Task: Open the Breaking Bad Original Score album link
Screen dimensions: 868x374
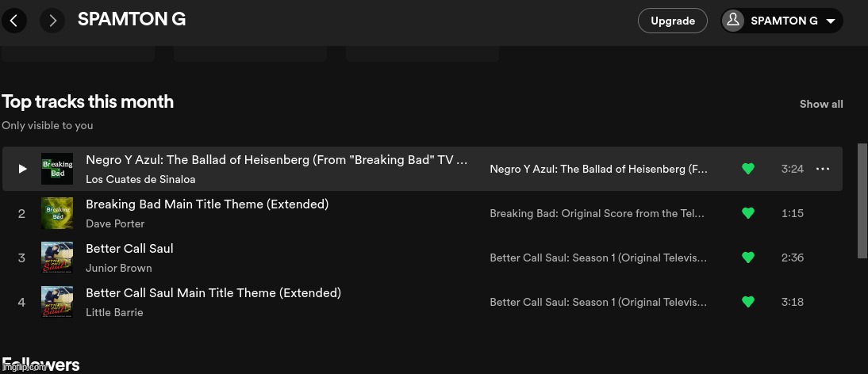Action: 597,213
